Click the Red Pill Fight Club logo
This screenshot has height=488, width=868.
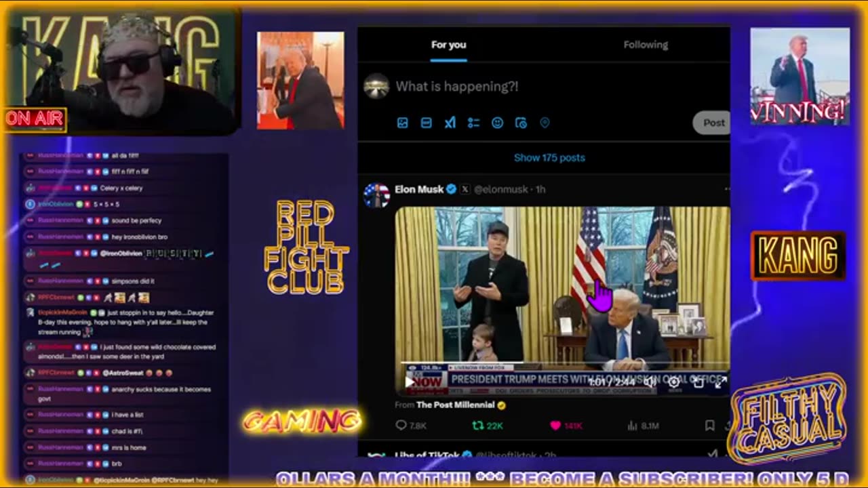(x=306, y=247)
